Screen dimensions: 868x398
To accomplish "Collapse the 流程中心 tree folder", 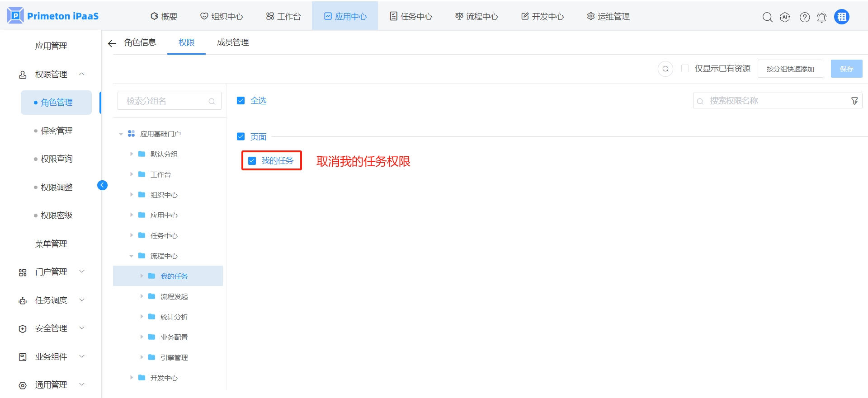I will [x=132, y=256].
